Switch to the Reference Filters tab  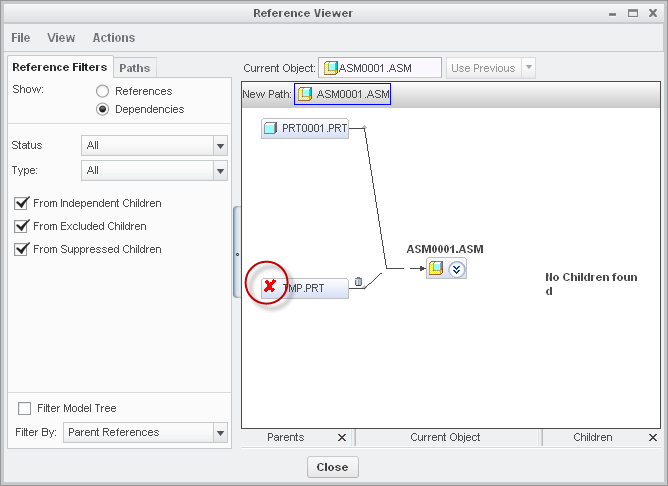coord(60,67)
